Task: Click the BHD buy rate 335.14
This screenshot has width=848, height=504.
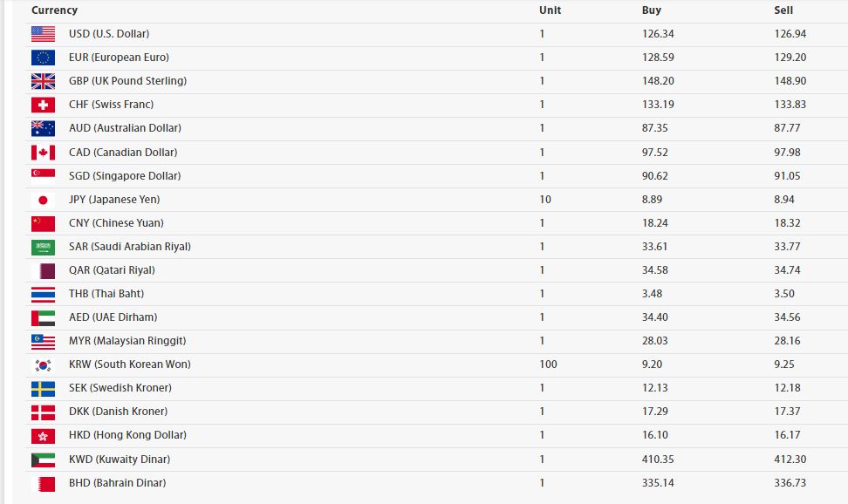Action: (658, 483)
